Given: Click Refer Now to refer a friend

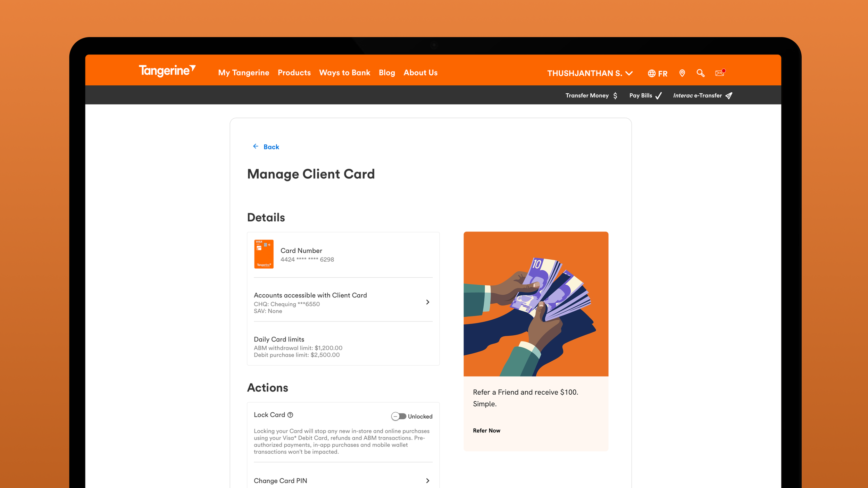Looking at the screenshot, I should 486,430.
